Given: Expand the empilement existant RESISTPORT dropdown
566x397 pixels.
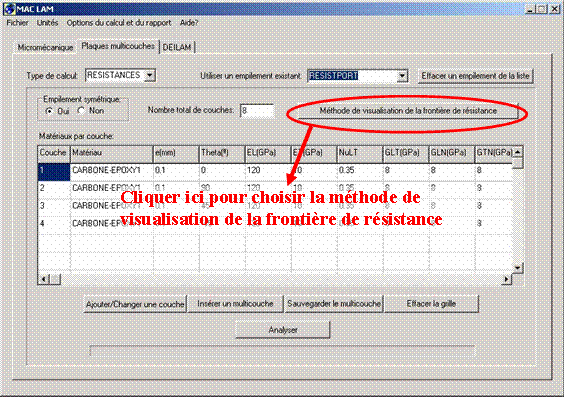Looking at the screenshot, I should tap(402, 76).
